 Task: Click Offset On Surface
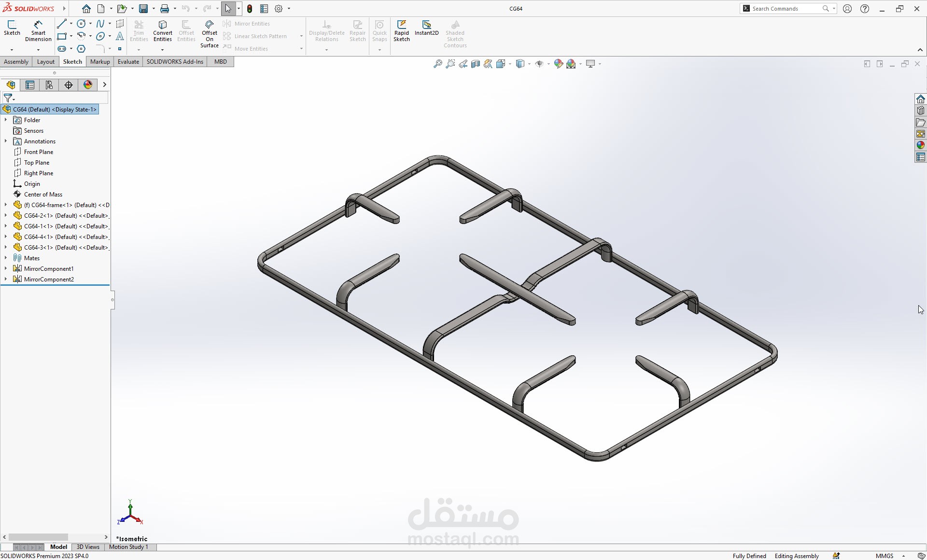pyautogui.click(x=210, y=34)
